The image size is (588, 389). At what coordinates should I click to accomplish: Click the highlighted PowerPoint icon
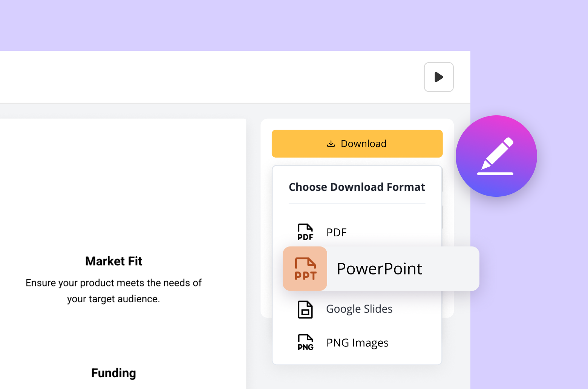[305, 268]
